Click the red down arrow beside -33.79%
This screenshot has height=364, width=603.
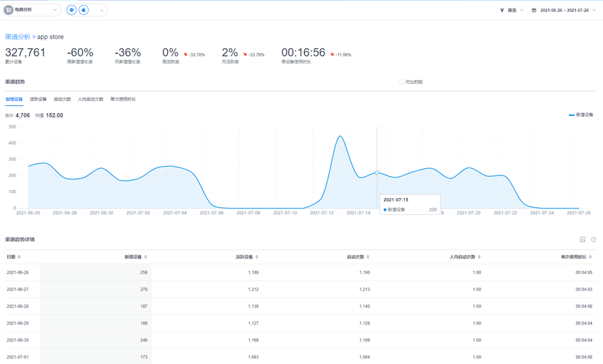pos(245,54)
